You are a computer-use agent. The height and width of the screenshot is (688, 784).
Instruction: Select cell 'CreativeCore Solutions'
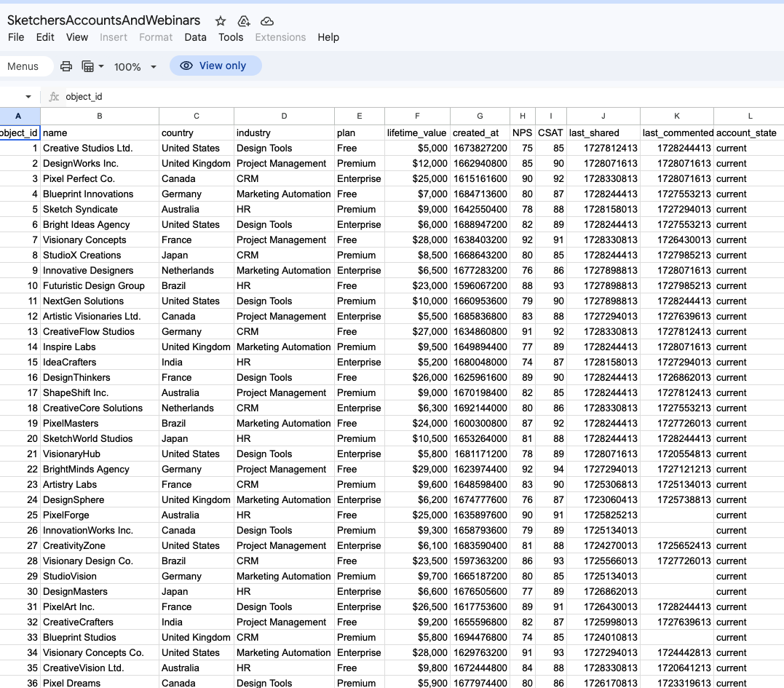100,408
